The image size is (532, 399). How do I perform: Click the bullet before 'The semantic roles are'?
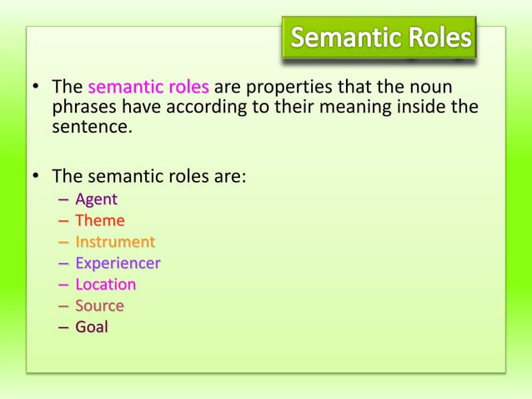pyautogui.click(x=36, y=175)
